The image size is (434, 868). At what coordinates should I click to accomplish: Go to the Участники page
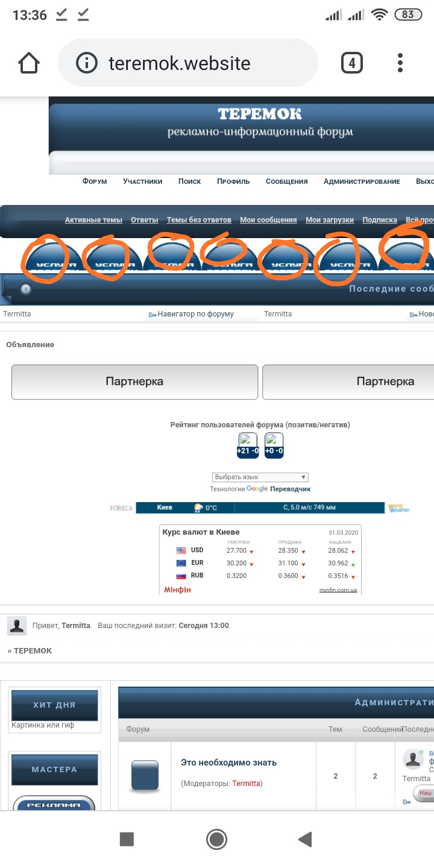pos(143,181)
